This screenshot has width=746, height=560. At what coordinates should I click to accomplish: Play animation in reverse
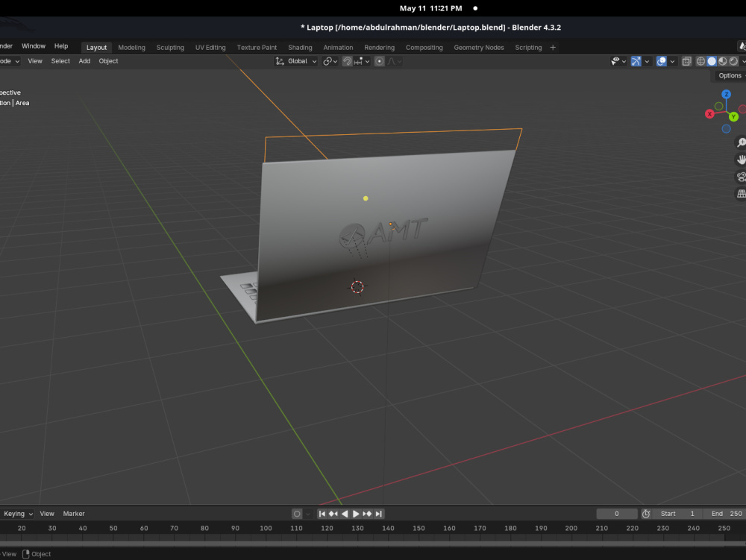345,514
